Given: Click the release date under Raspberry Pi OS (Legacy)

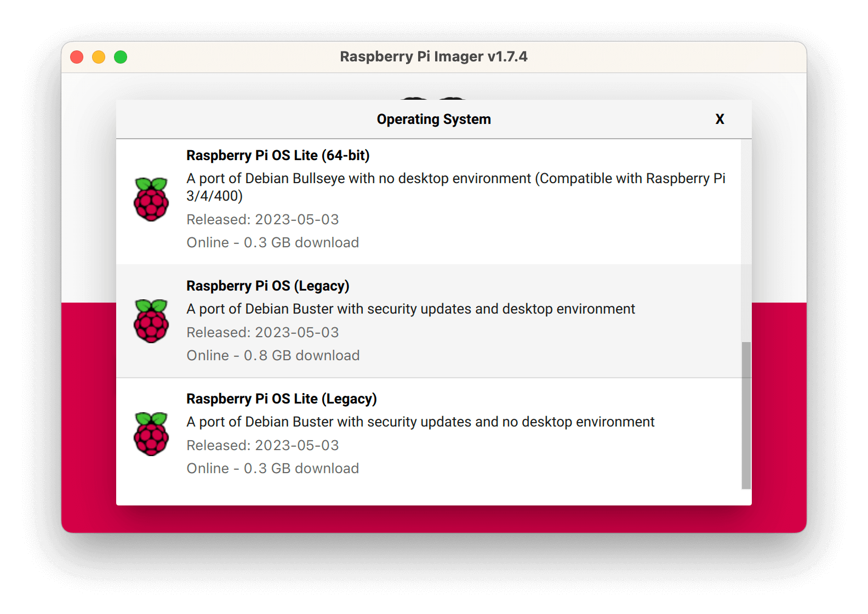Looking at the screenshot, I should [262, 333].
